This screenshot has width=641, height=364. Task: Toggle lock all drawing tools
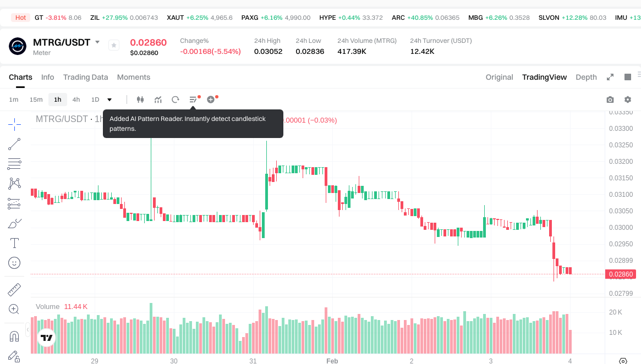(x=14, y=356)
